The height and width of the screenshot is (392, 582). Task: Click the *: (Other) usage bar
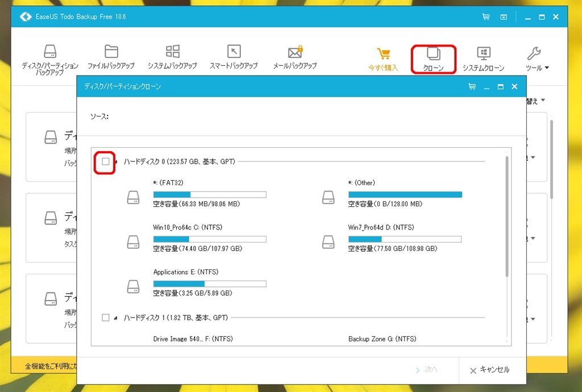pyautogui.click(x=405, y=194)
